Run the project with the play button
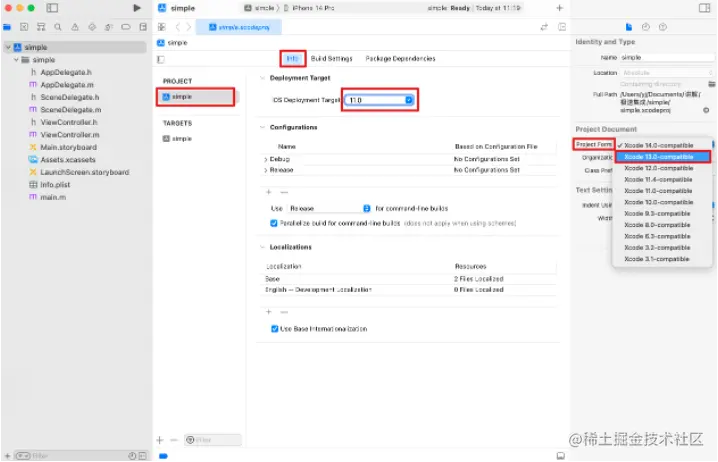This screenshot has height=462, width=718. 136,8
